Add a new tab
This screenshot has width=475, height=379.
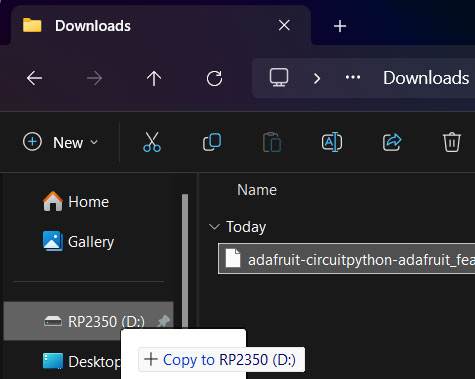click(340, 26)
